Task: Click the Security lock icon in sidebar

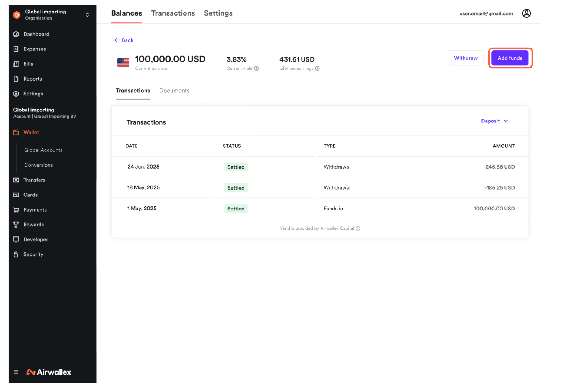Action: coord(16,254)
